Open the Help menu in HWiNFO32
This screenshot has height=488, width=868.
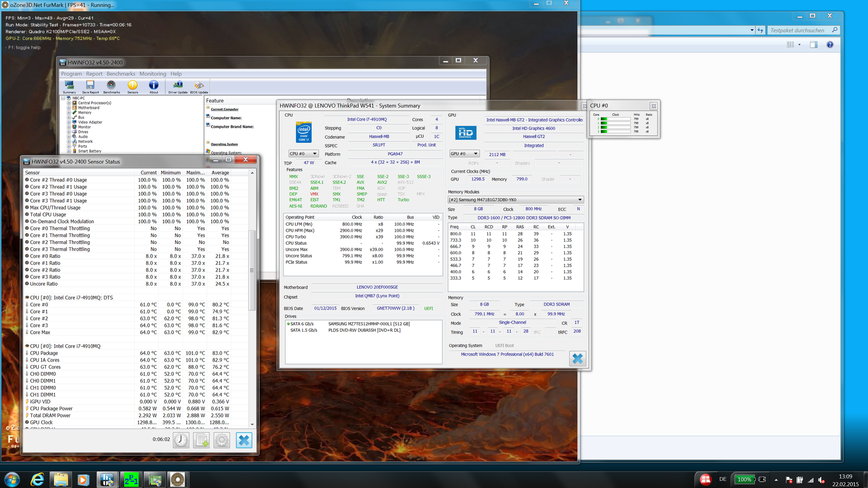(176, 74)
